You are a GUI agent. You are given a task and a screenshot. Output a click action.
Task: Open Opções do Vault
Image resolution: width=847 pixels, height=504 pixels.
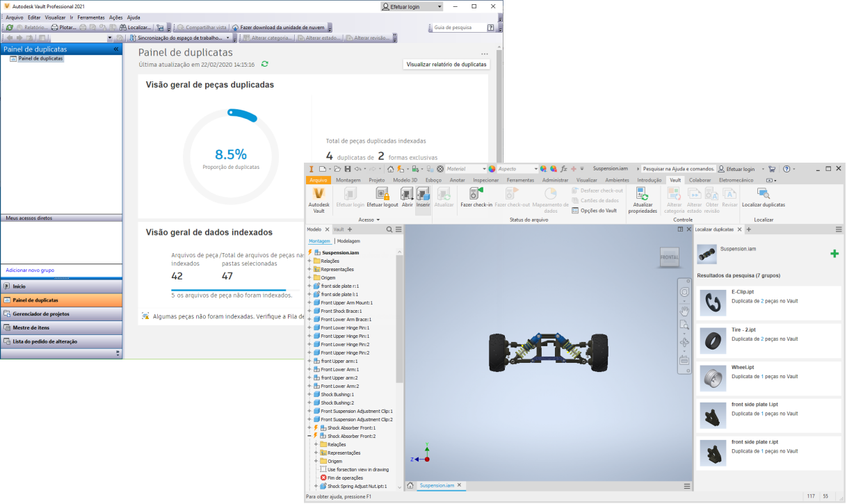pos(595,211)
